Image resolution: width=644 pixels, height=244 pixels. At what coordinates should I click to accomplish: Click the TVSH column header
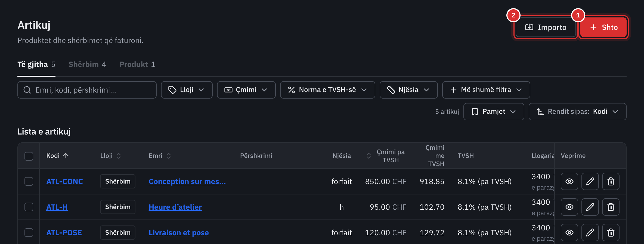pyautogui.click(x=466, y=156)
